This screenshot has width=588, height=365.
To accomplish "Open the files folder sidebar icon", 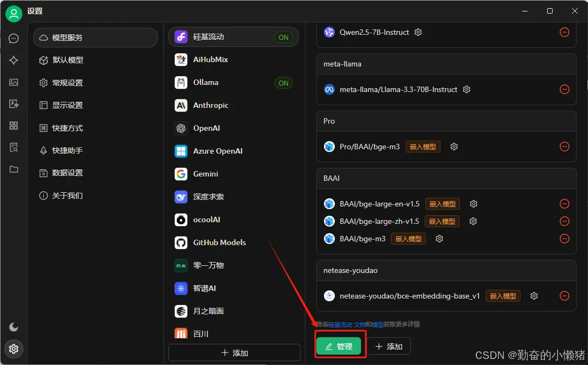I will [14, 169].
